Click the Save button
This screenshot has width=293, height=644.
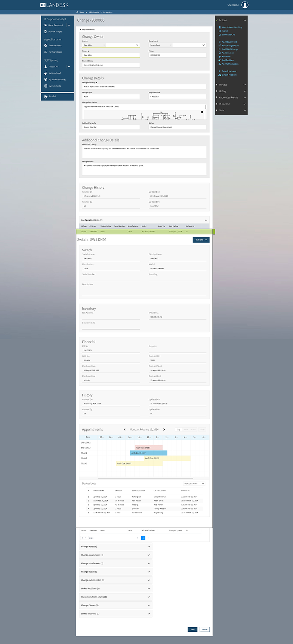pyautogui.click(x=192, y=629)
